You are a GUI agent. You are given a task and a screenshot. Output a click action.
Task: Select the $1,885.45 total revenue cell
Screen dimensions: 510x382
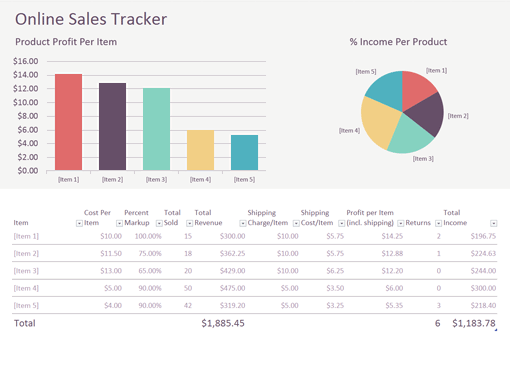point(223,323)
